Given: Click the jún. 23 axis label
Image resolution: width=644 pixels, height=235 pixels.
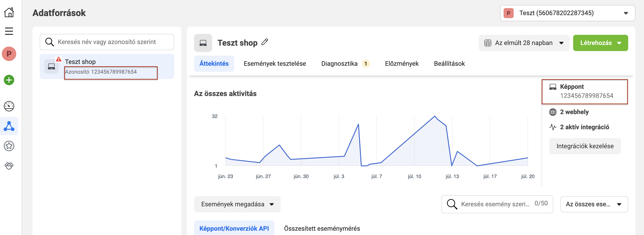Looking at the screenshot, I should coord(225,176).
